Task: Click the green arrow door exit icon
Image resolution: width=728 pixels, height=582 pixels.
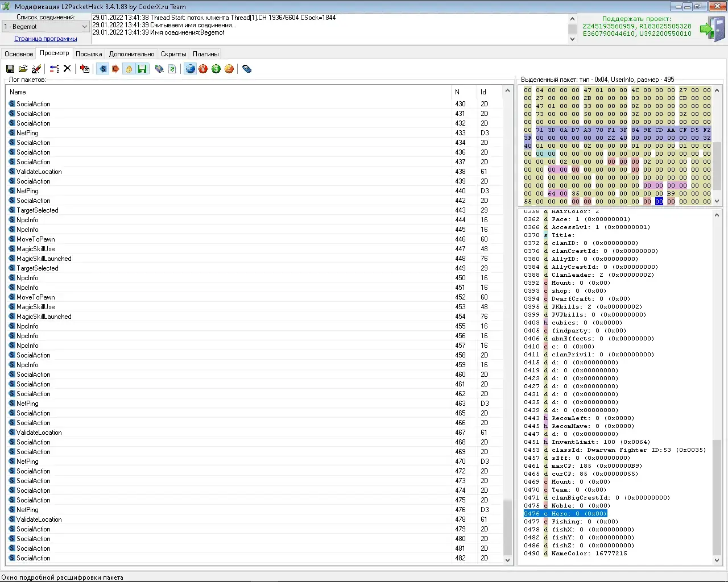Action: click(713, 28)
